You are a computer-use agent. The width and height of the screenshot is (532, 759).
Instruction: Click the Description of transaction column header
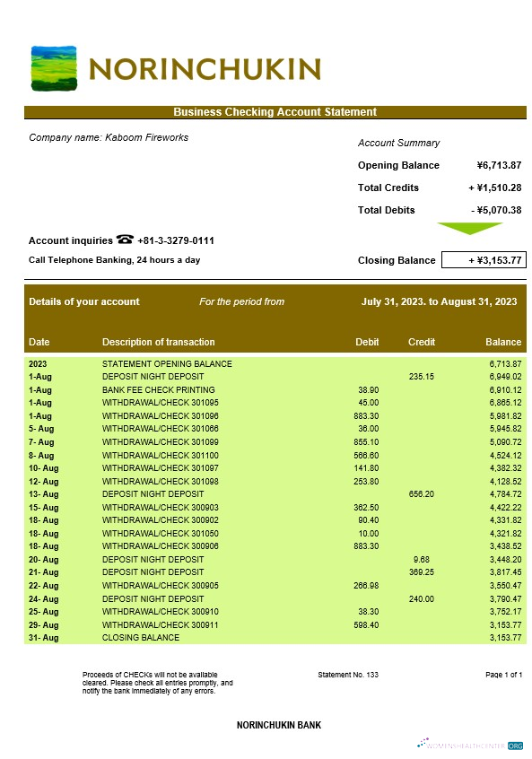(158, 342)
